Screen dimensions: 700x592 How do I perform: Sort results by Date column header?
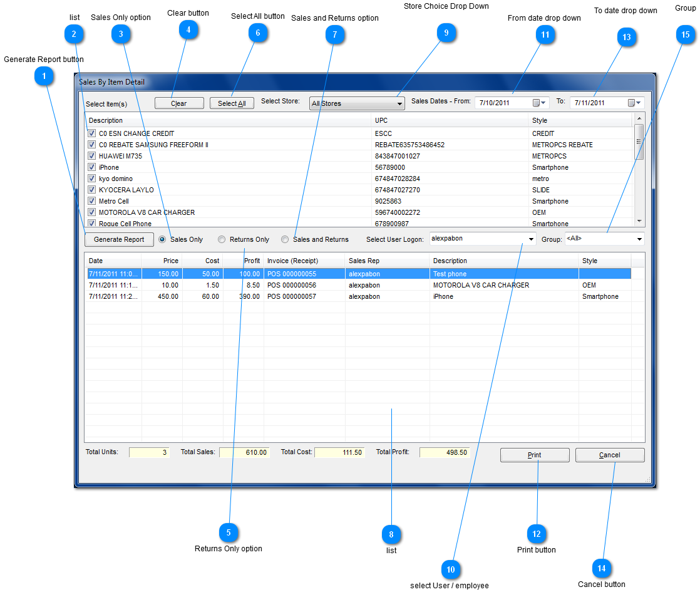(x=113, y=261)
